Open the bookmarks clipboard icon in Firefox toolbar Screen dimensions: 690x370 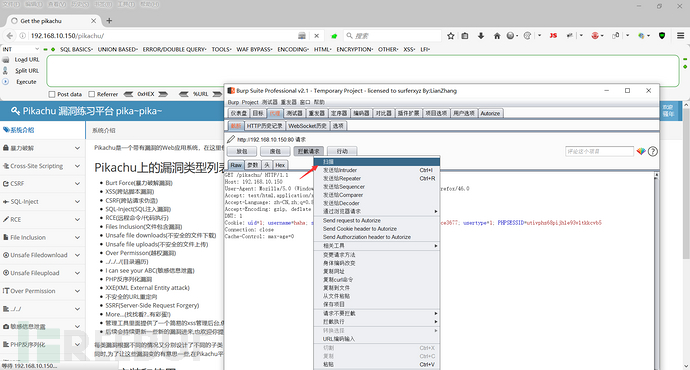[x=465, y=36]
